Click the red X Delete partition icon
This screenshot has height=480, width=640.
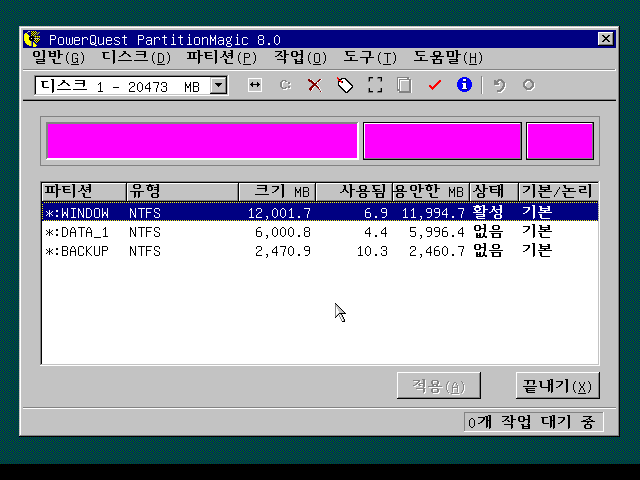point(315,85)
